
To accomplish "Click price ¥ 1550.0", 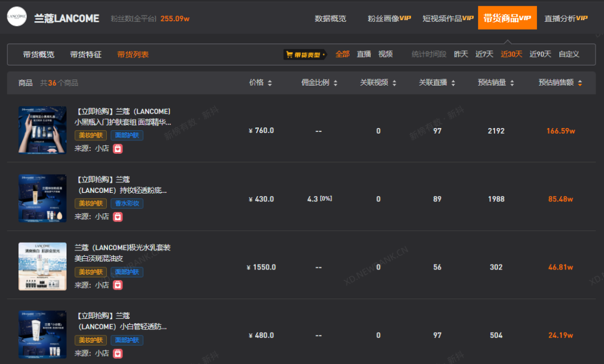I will [x=261, y=267].
